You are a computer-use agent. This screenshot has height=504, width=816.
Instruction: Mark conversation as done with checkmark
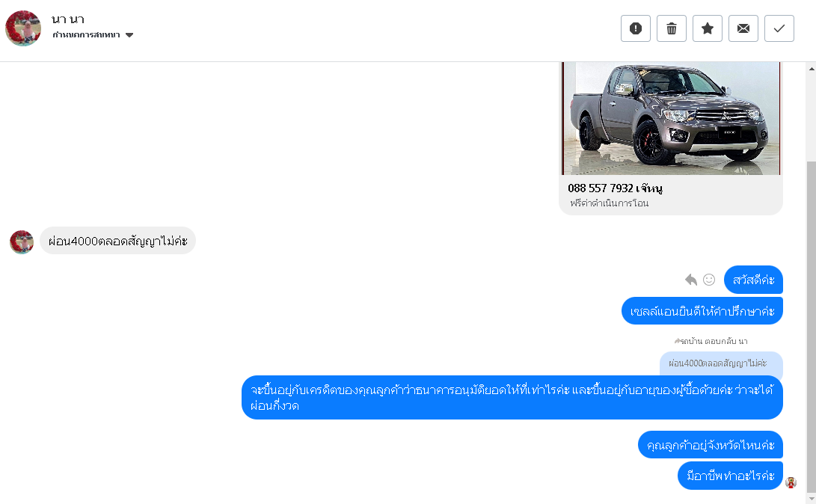pyautogui.click(x=779, y=28)
